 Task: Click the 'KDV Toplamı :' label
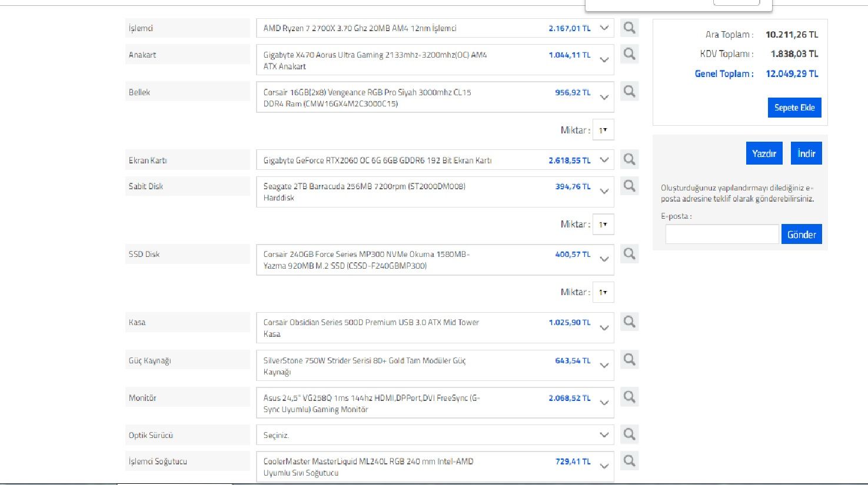click(727, 53)
